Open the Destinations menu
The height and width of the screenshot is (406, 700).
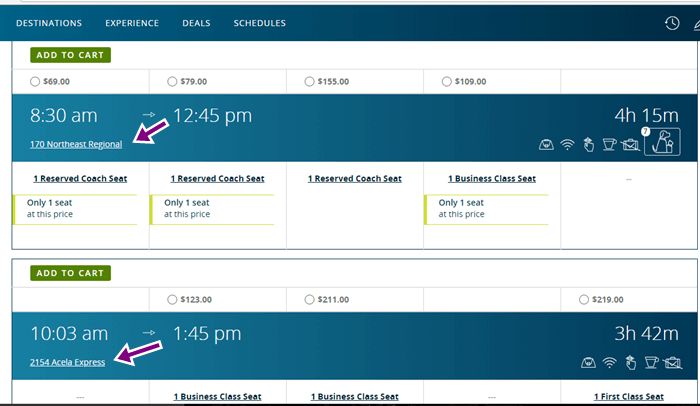click(x=49, y=23)
